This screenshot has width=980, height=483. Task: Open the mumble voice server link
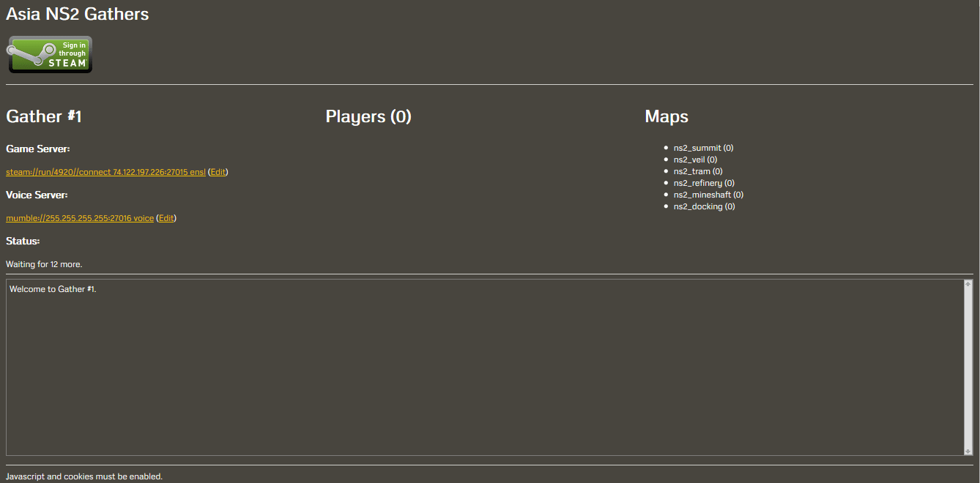(80, 218)
